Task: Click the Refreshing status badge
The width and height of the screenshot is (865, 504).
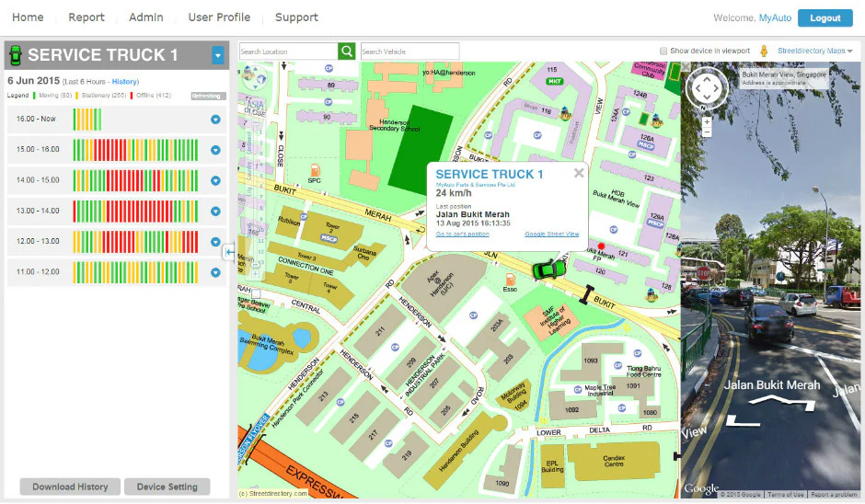Action: pyautogui.click(x=208, y=96)
